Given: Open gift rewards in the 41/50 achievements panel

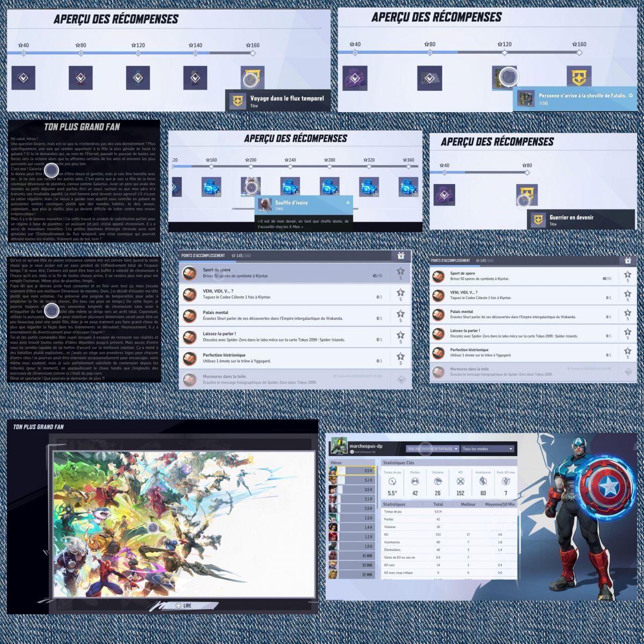Looking at the screenshot, I should [400, 256].
